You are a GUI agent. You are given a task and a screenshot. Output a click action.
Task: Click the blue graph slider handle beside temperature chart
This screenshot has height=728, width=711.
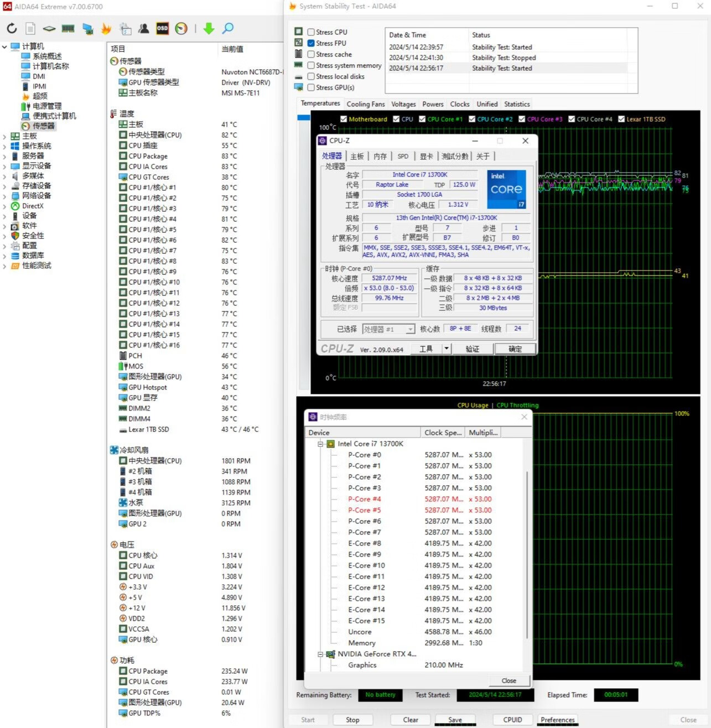(303, 118)
